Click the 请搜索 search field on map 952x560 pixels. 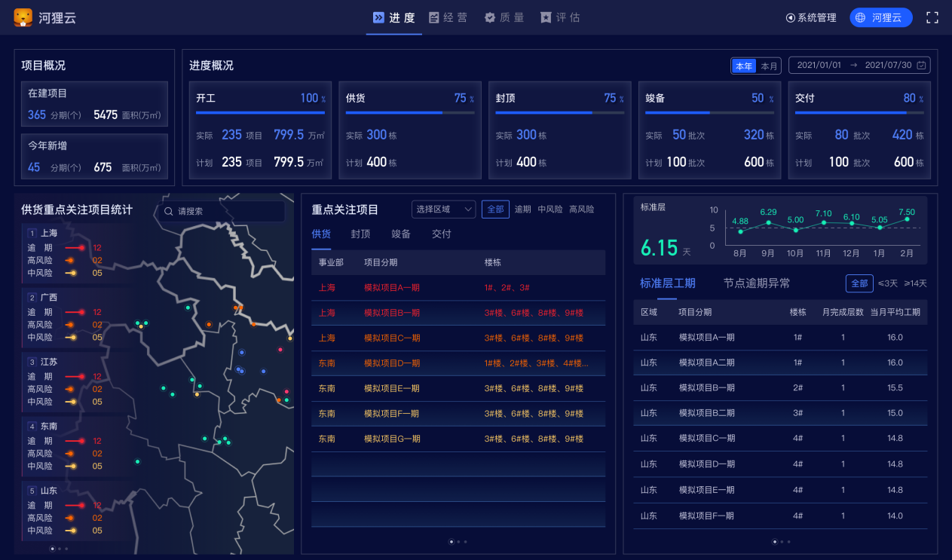221,212
